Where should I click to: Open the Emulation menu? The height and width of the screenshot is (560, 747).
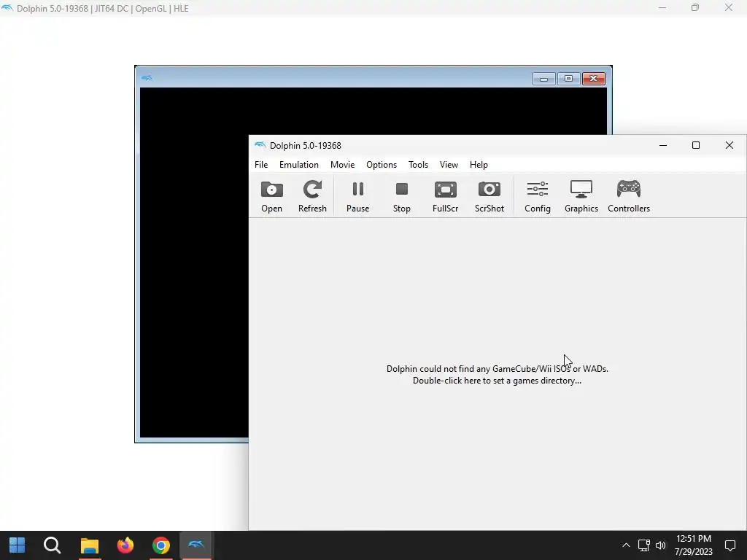tap(298, 165)
